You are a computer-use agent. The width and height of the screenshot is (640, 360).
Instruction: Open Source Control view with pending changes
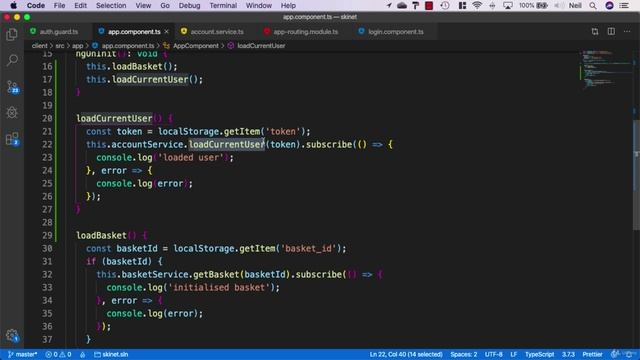tap(12, 87)
